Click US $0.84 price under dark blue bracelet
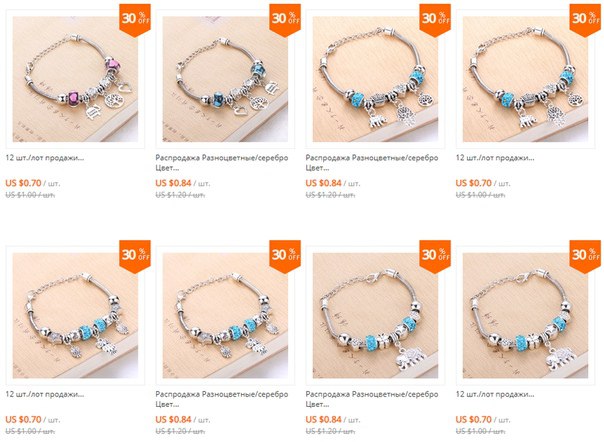Screen dimensions: 604x442 pyautogui.click(x=173, y=183)
